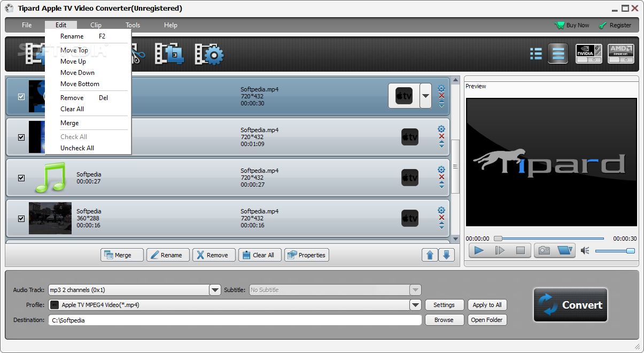Mute the preview with the speaker icon
The height and width of the screenshot is (353, 644).
[585, 250]
